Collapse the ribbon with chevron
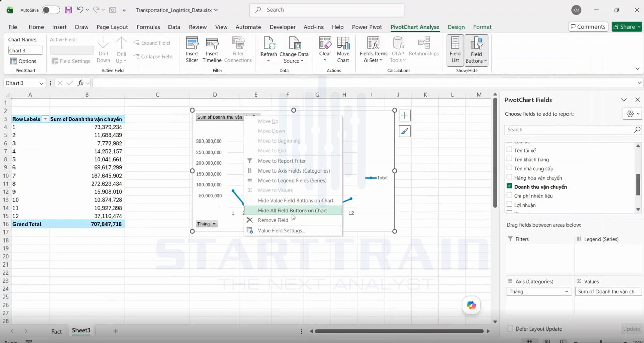 (x=637, y=69)
